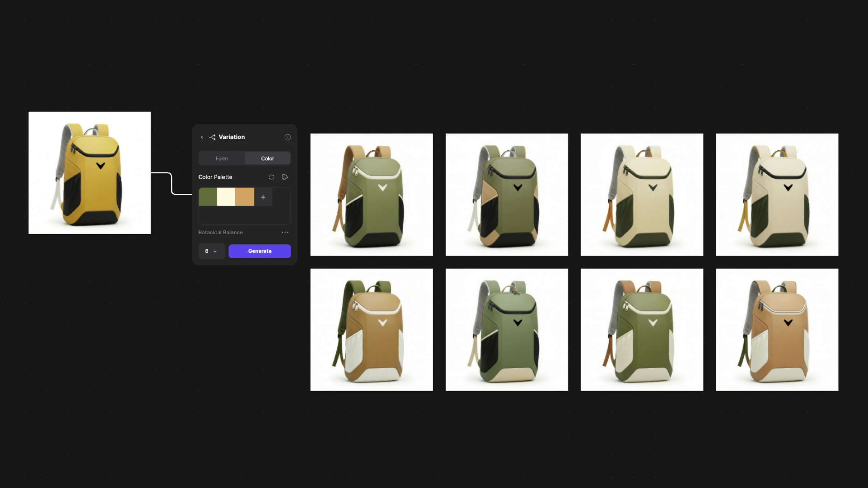Select the tan orange palette swatch
Image resolution: width=868 pixels, height=488 pixels.
pos(245,197)
